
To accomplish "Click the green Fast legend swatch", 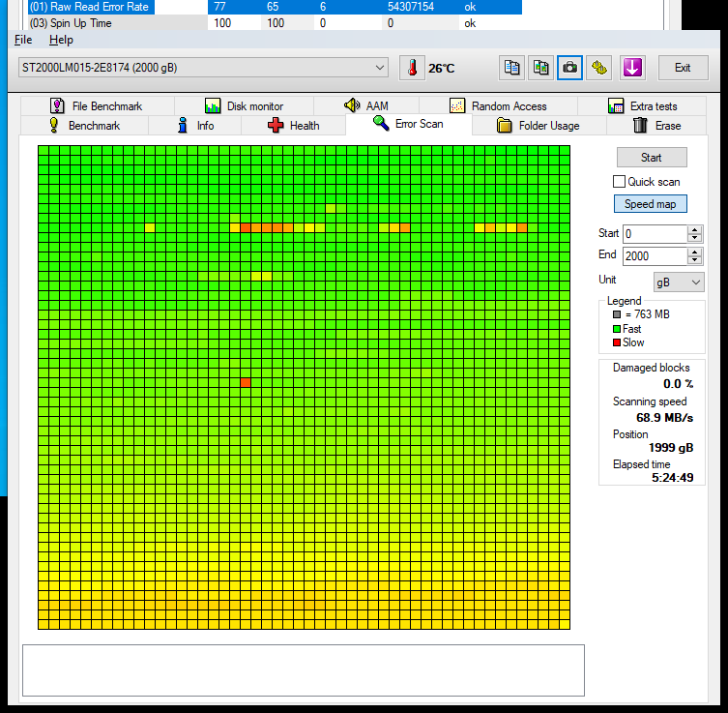I will [617, 329].
